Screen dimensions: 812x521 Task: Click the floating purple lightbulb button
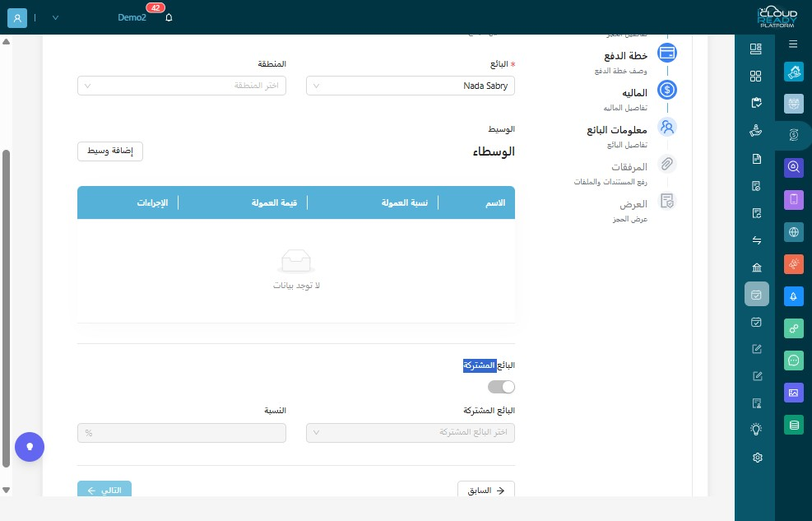click(30, 446)
